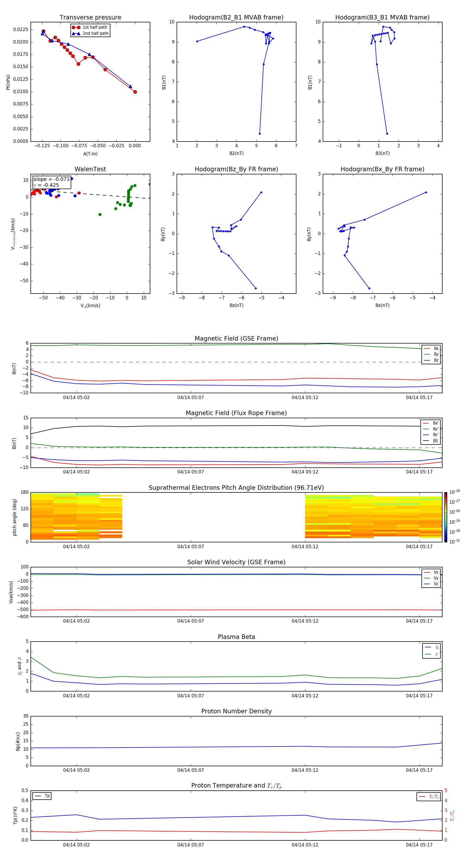Click the "Solar Wind Velocity (GSE Frame)" title

point(236,562)
